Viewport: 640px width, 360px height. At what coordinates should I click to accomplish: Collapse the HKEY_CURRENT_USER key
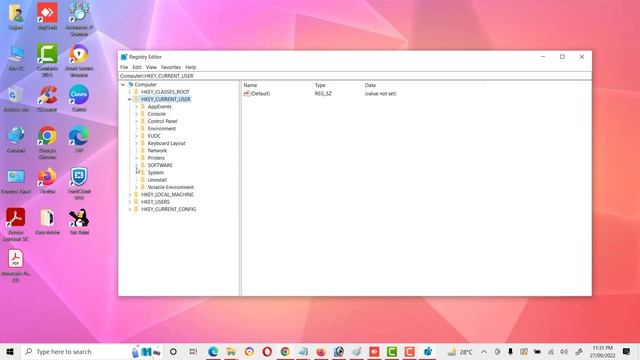point(130,99)
